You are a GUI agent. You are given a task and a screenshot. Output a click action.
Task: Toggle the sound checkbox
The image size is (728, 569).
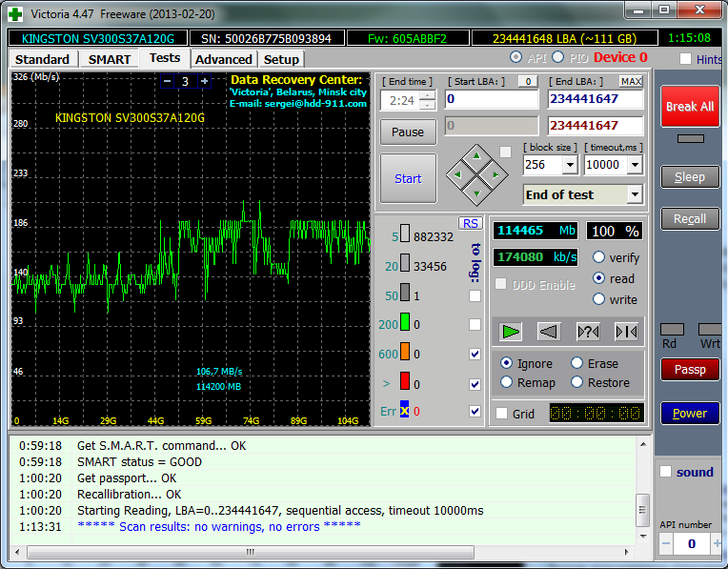point(665,472)
